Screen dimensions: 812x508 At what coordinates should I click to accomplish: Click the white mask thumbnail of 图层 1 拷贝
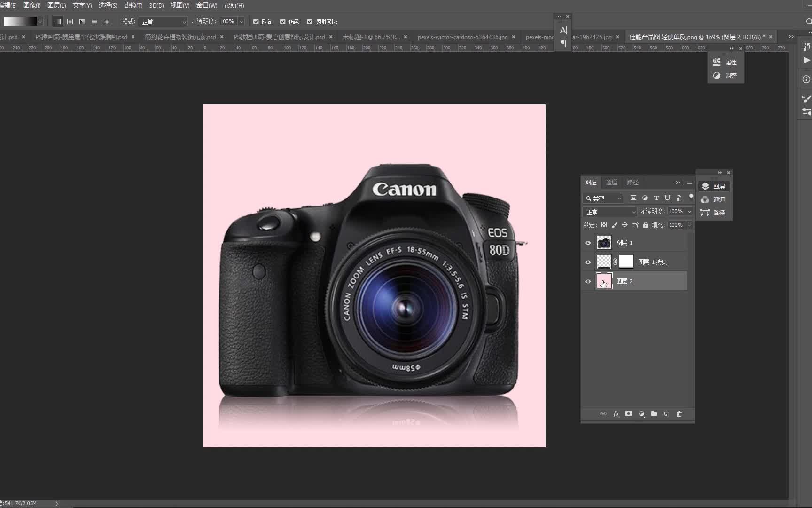pos(626,262)
